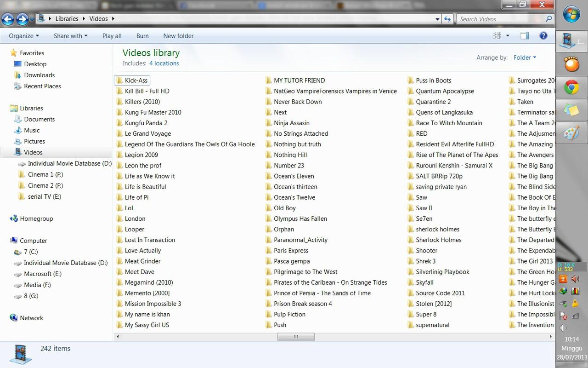Open address bar history dropdown arrow
Screen dimensions: 588x368
437,19
